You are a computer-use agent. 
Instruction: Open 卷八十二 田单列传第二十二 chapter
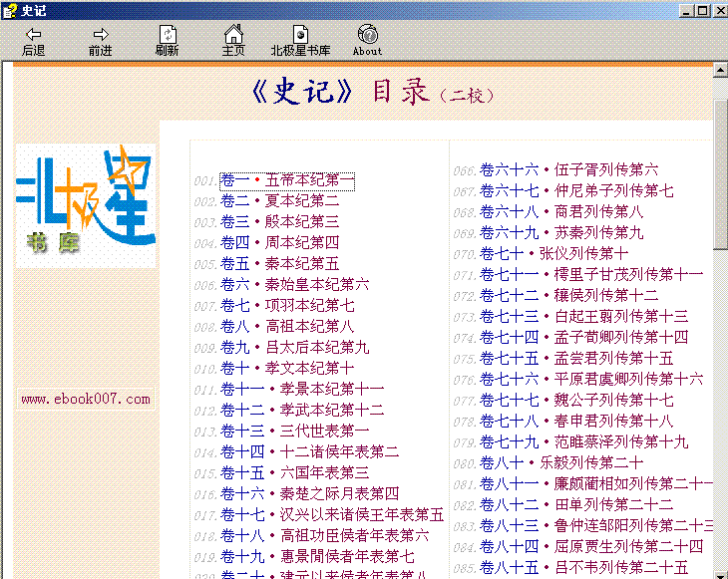pyautogui.click(x=576, y=504)
